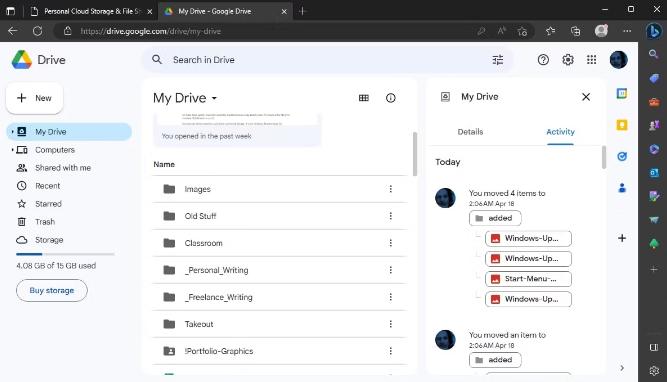Screen dimensions: 667x382
Task: Open more actions for !Portfolio-Graphics folder
Action: coord(391,351)
